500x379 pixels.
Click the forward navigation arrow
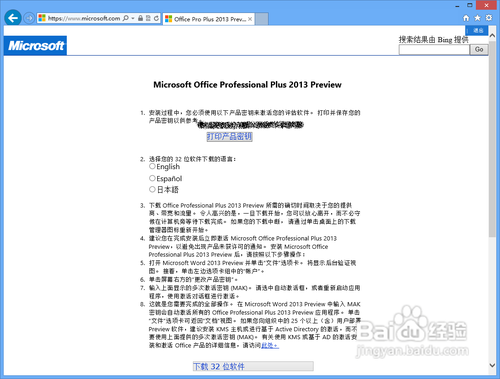click(x=29, y=18)
